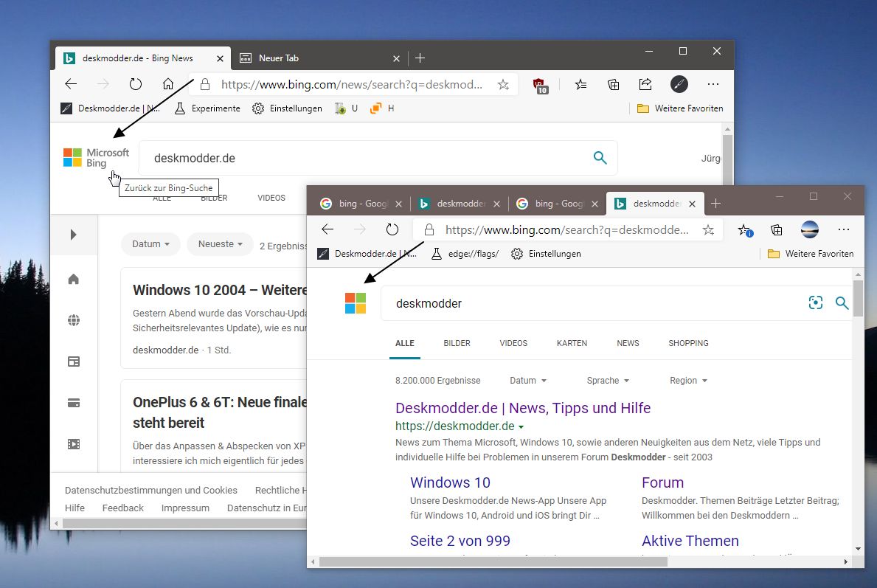
Task: Open the Datum dropdown in Bing News
Action: (x=150, y=244)
